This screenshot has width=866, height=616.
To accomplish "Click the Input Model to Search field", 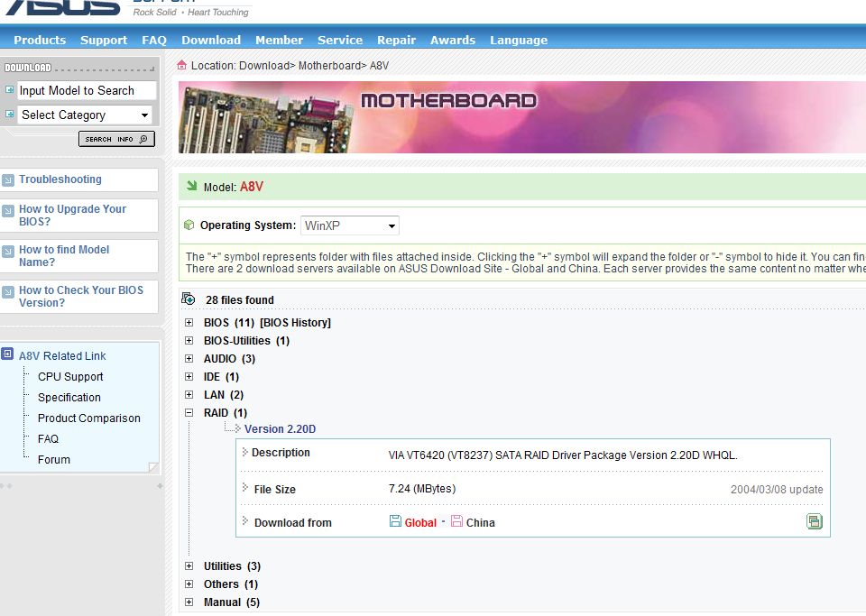I will click(86, 91).
